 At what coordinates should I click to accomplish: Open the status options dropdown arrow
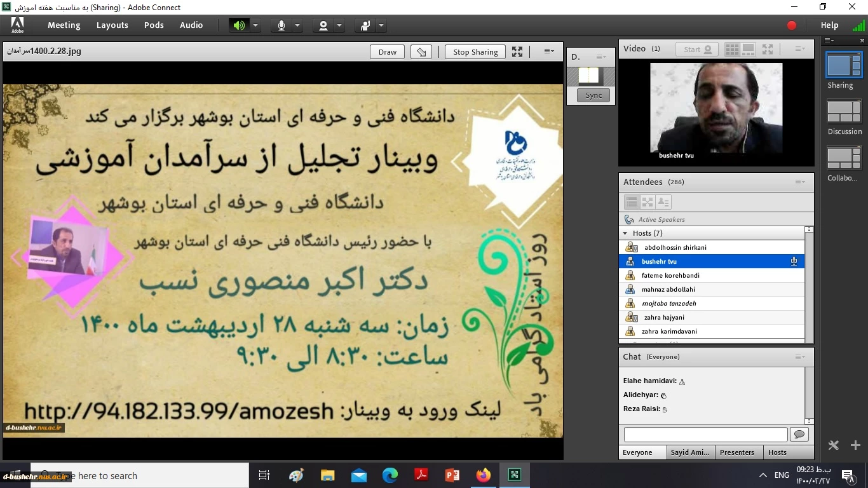click(381, 25)
